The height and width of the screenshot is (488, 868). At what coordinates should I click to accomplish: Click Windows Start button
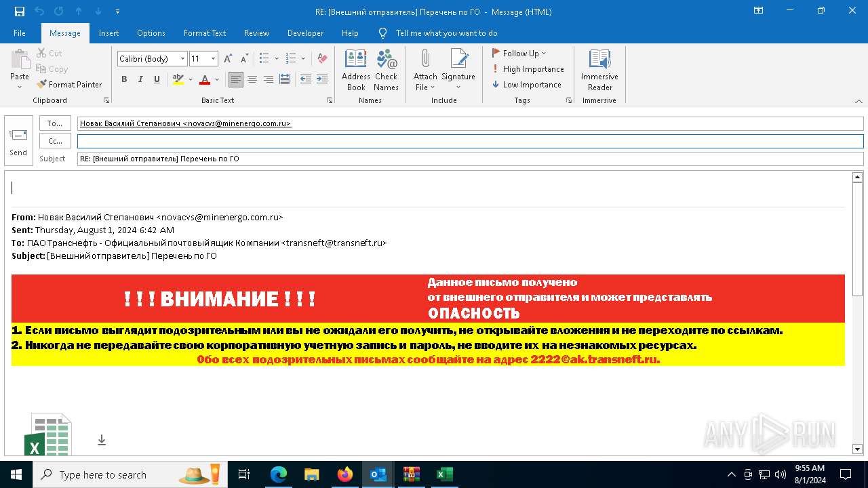point(16,474)
